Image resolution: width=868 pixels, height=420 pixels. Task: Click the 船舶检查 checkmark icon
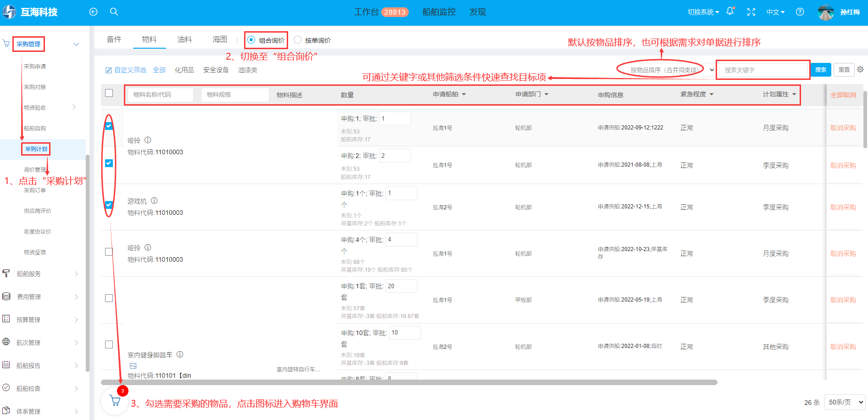[6, 388]
